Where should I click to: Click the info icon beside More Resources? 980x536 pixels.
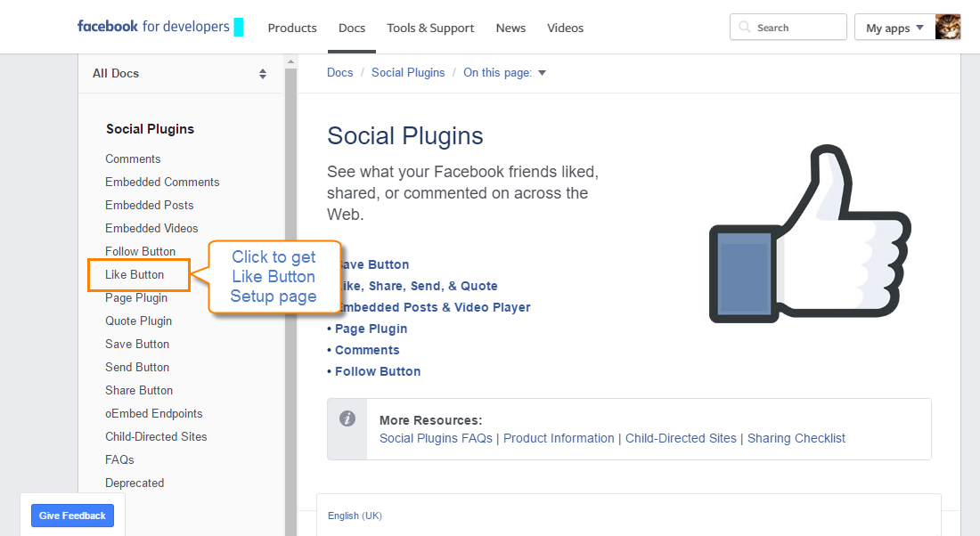coord(347,418)
